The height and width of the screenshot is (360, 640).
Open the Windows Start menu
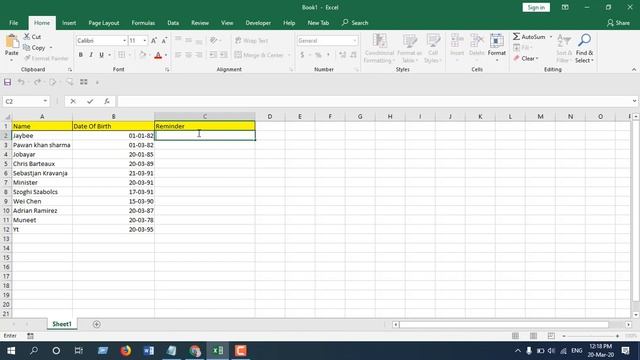click(x=11, y=351)
